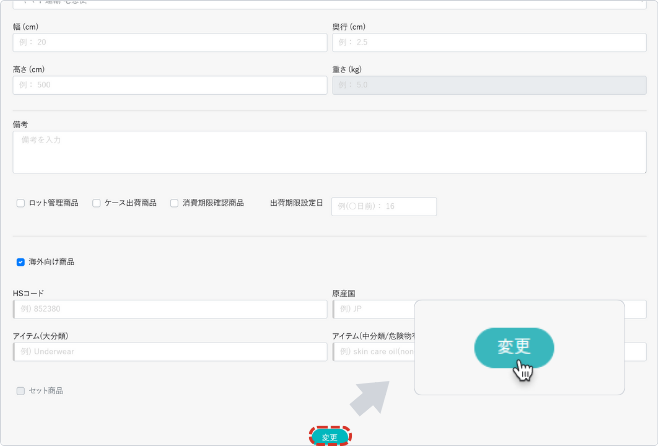Screen dimensions: 660x446
Task: Click the hand pointer cursor icon
Action: tap(524, 371)
